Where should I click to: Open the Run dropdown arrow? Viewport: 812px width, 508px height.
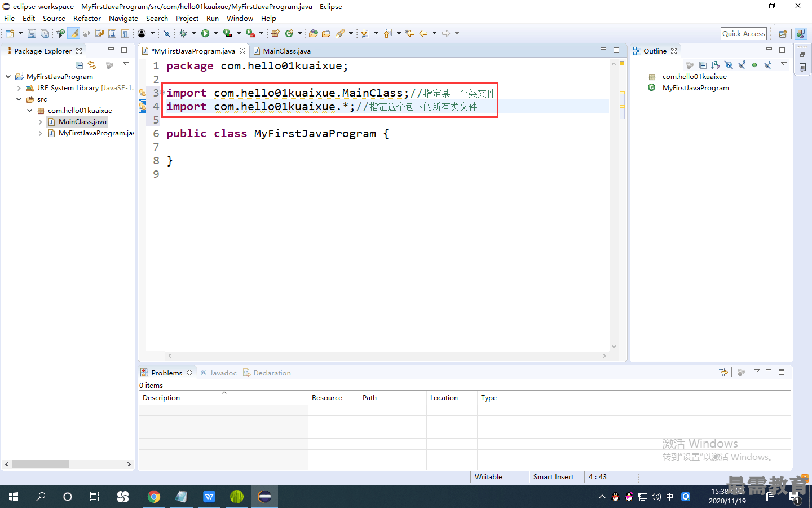pyautogui.click(x=216, y=33)
